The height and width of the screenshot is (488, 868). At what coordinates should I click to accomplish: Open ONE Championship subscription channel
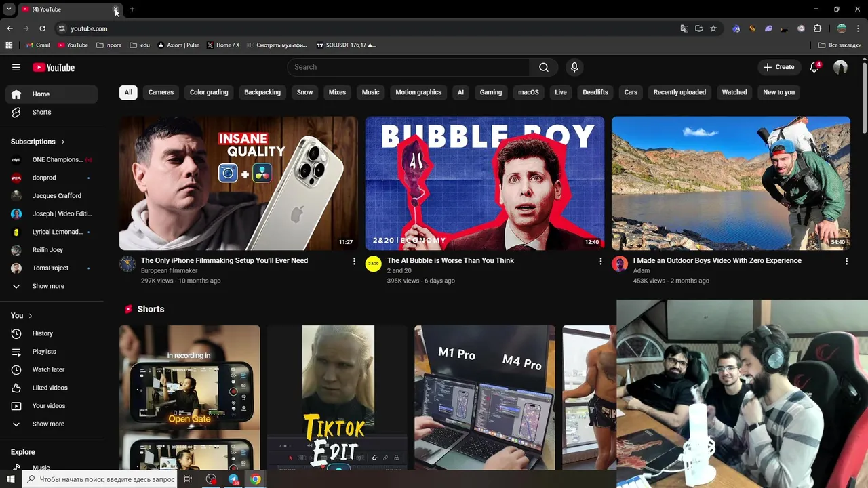(52, 159)
